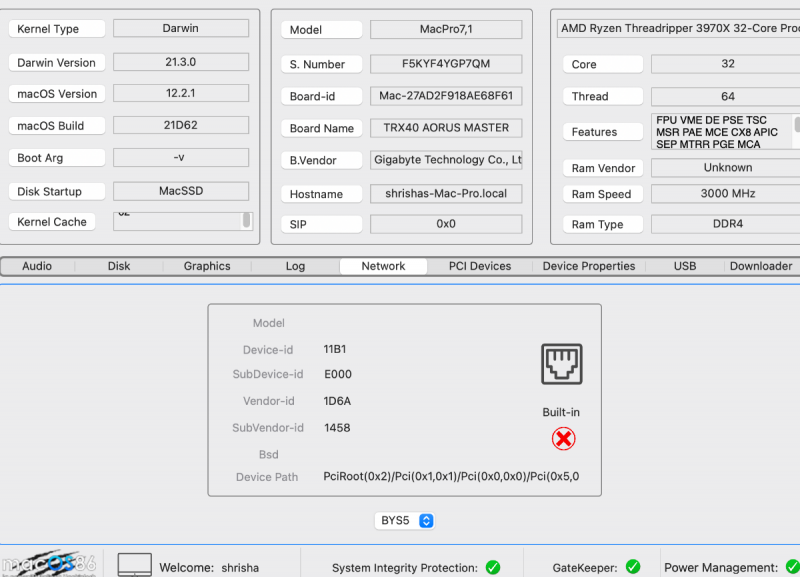Open the BYS5 network interface dropdown
Screen dimensions: 800x577
(x=405, y=521)
